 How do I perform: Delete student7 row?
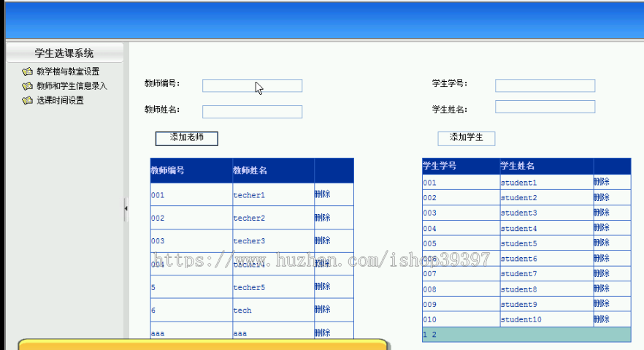tap(602, 273)
